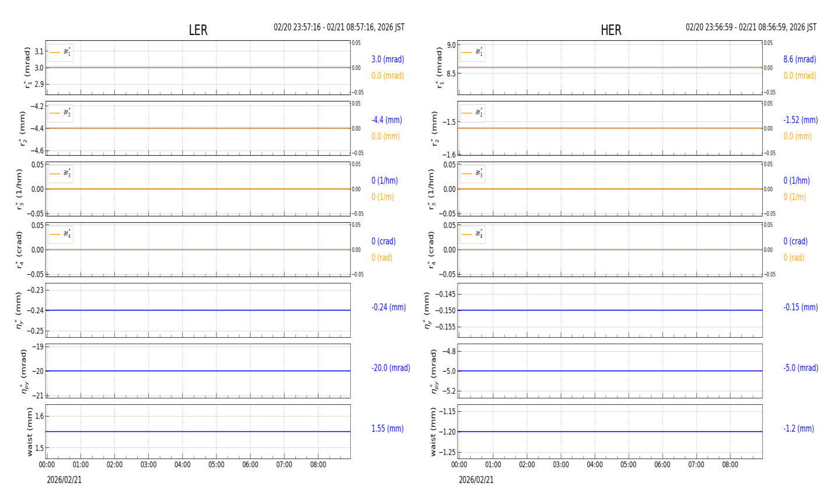Click the 2026/02/21 date under the HER plots
824x504 pixels.
coord(476,480)
